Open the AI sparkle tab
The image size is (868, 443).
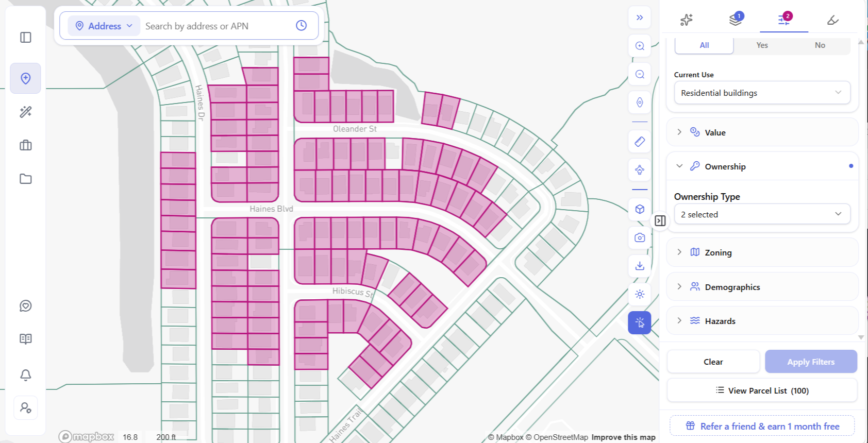[687, 20]
